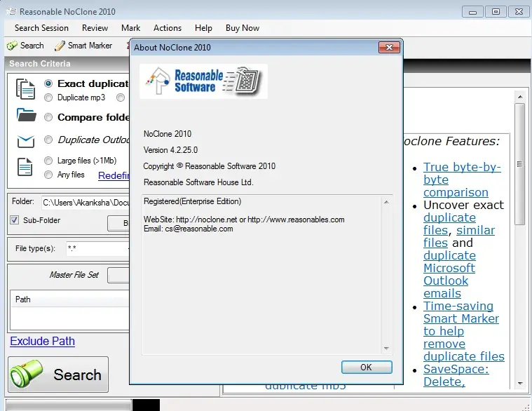Click the About dialog text box scroll down arrow

pos(386,348)
